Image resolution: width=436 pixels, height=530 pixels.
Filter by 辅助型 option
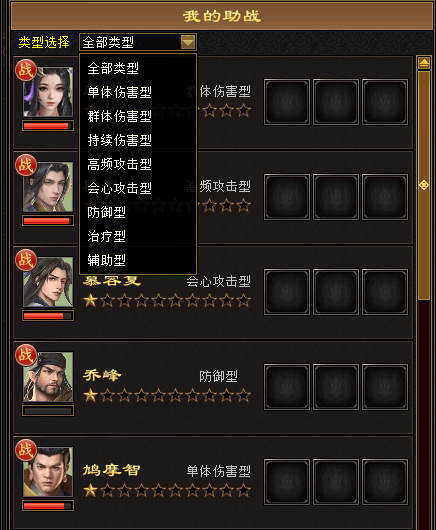tap(106, 260)
